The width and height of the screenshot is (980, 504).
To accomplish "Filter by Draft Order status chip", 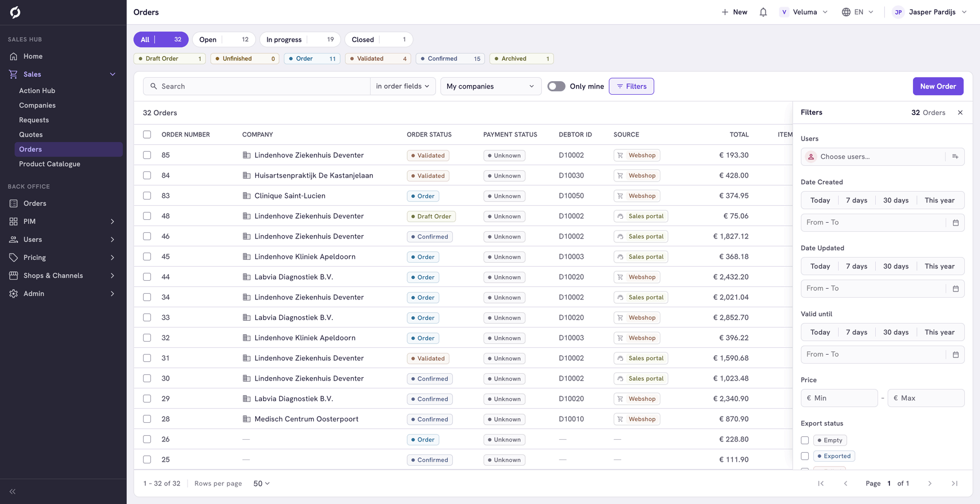I will 170,59.
